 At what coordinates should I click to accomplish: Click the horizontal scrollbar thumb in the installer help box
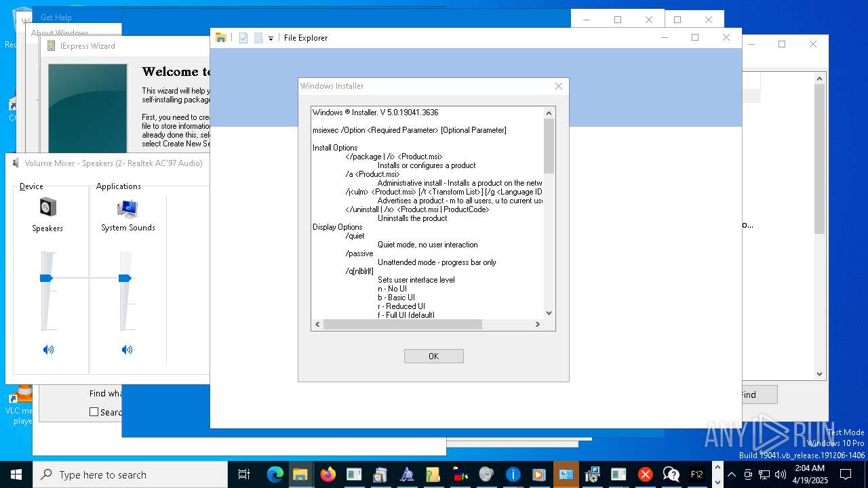(403, 325)
